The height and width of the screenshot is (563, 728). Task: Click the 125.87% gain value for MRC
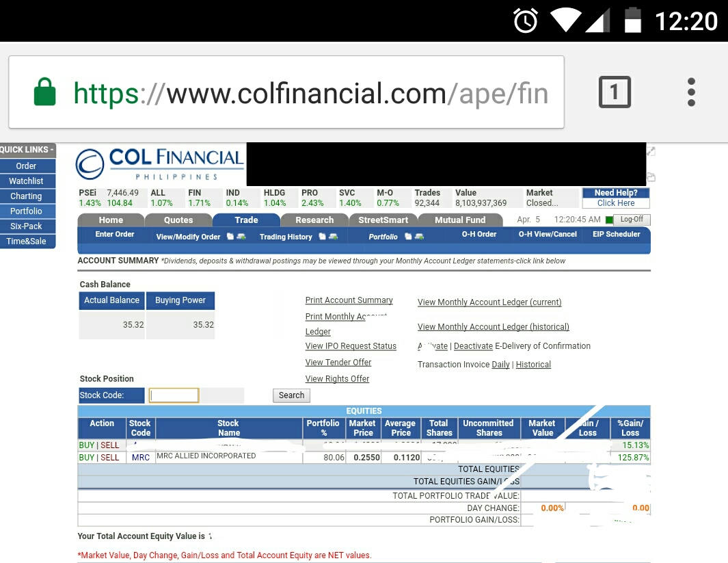633,457
